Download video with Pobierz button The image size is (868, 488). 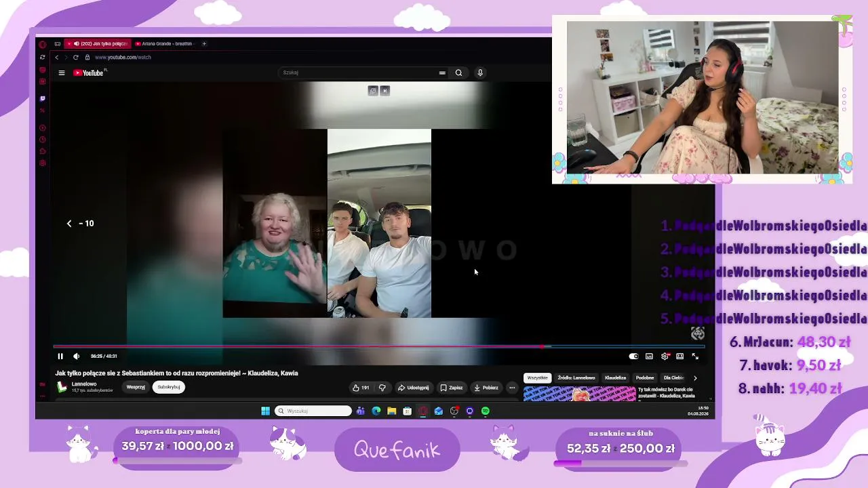[x=486, y=388]
